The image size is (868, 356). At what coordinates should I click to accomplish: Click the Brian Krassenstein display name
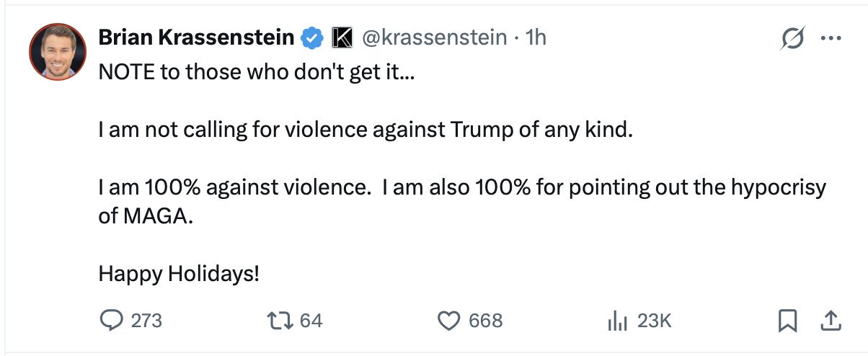195,37
